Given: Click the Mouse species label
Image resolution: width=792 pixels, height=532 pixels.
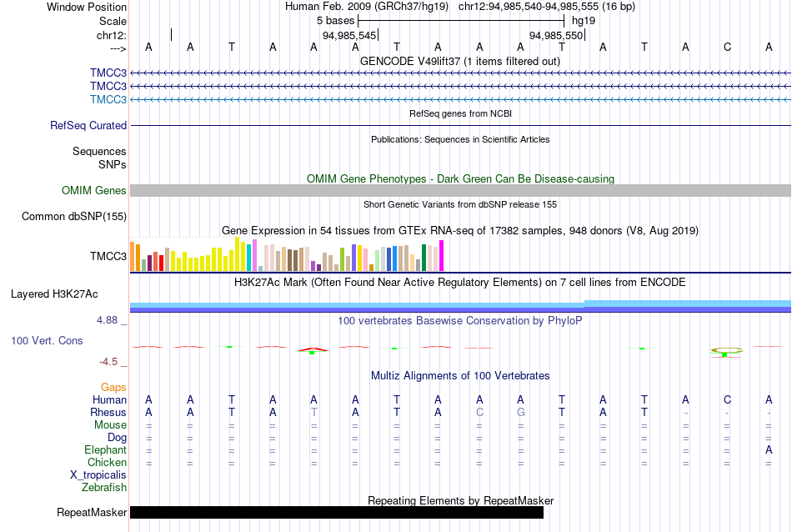Looking at the screenshot, I should click(110, 425).
